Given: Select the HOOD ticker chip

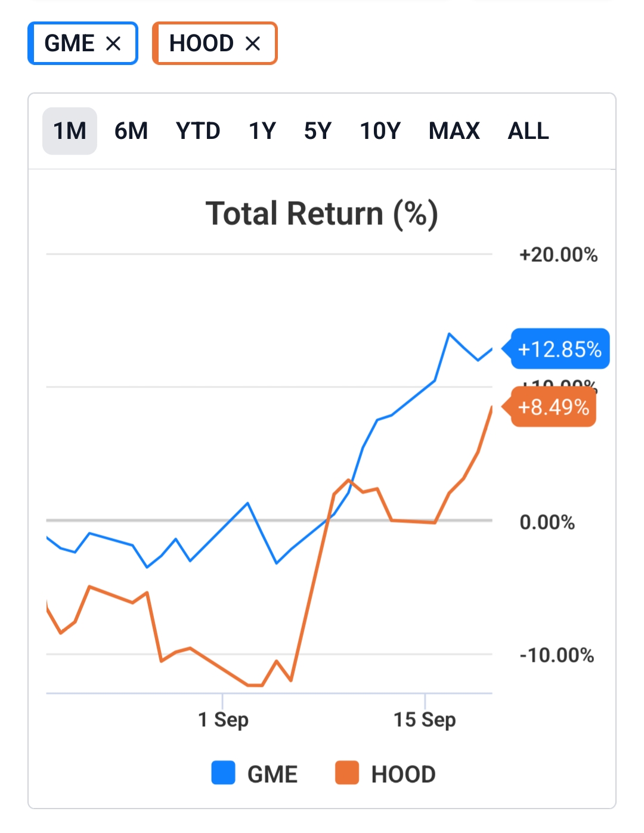Looking at the screenshot, I should 202,44.
